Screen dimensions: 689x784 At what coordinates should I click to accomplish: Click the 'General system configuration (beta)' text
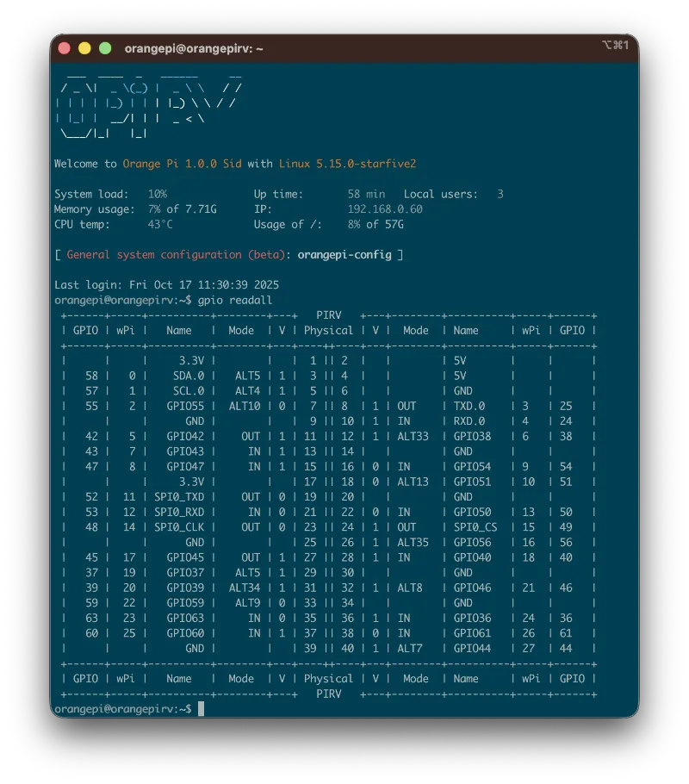click(x=178, y=255)
